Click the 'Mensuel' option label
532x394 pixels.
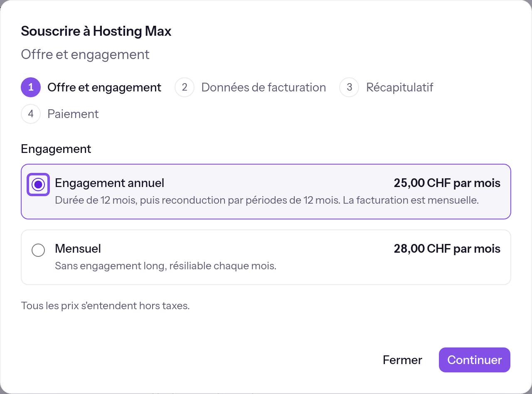tap(78, 249)
